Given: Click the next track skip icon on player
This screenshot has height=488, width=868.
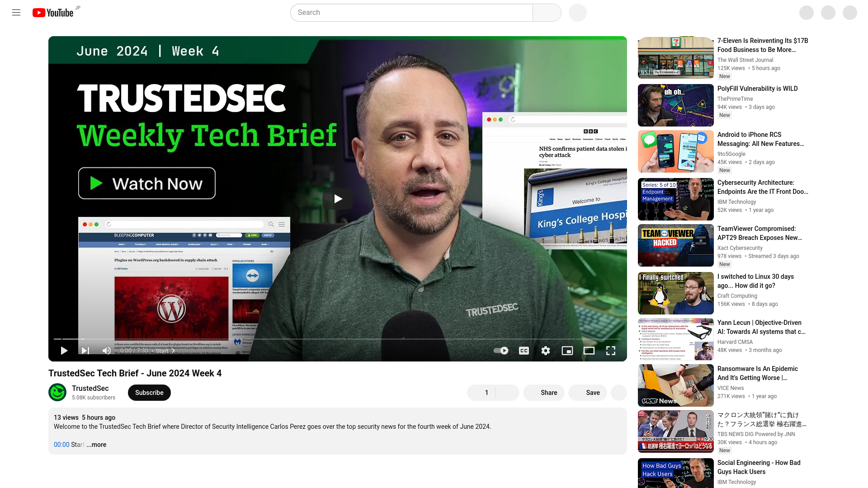Looking at the screenshot, I should (85, 351).
